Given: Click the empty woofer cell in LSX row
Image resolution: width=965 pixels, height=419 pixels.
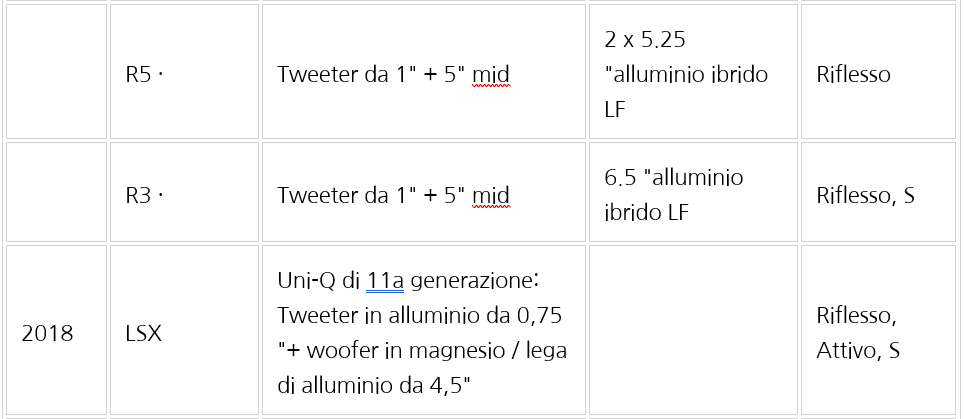Looking at the screenshot, I should [693, 330].
